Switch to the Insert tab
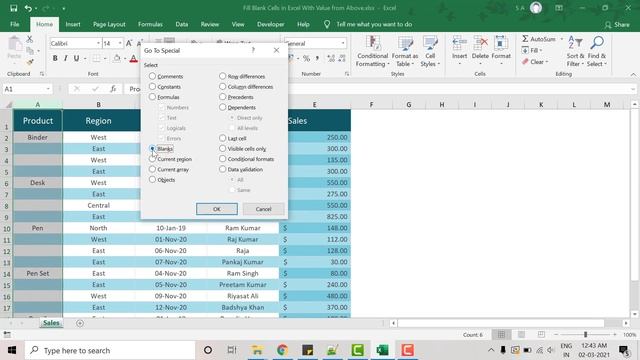This screenshot has height=360, width=640. (73, 24)
